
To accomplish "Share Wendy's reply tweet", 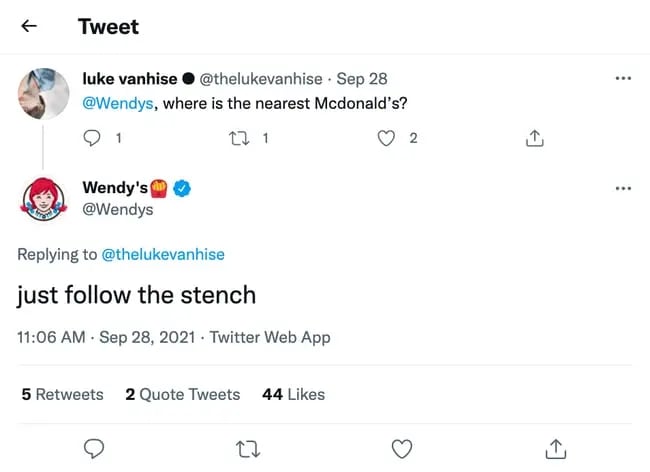I will click(557, 447).
